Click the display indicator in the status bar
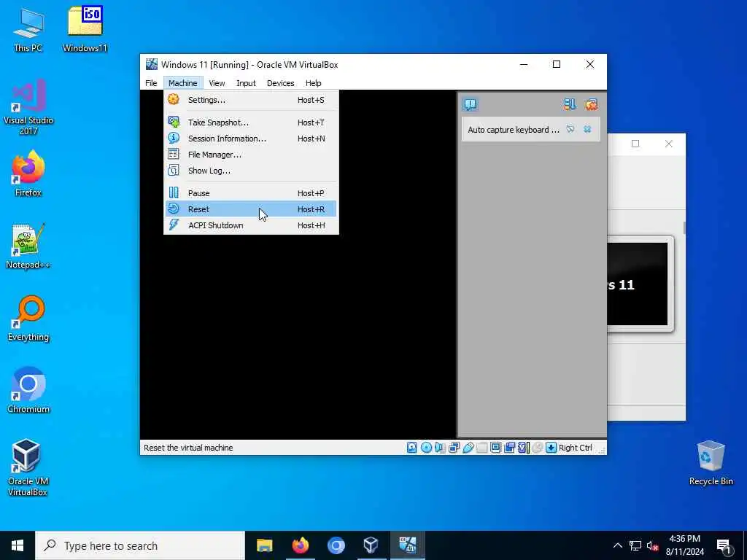747x560 pixels. click(495, 448)
